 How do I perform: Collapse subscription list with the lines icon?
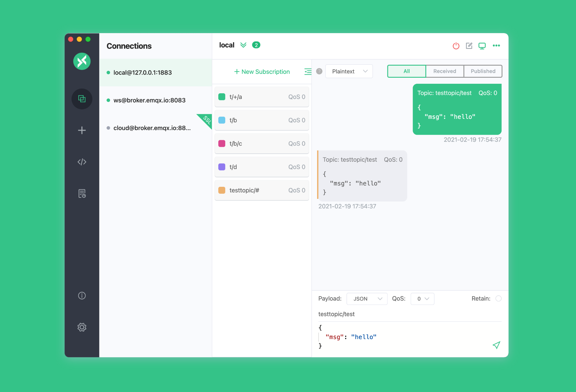[x=308, y=72]
